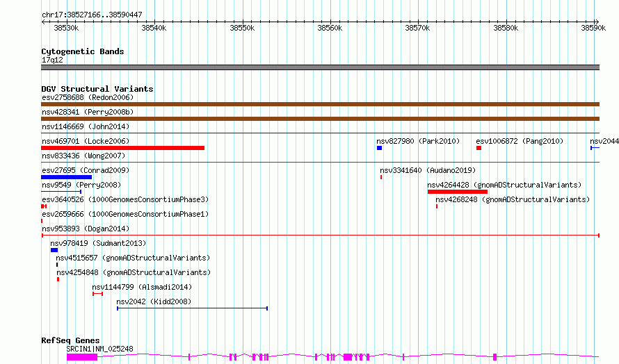The width and height of the screenshot is (619, 364).
Task: Click red bracket feature under nsv1144799 Alsmadi2014
Action: pos(98,294)
